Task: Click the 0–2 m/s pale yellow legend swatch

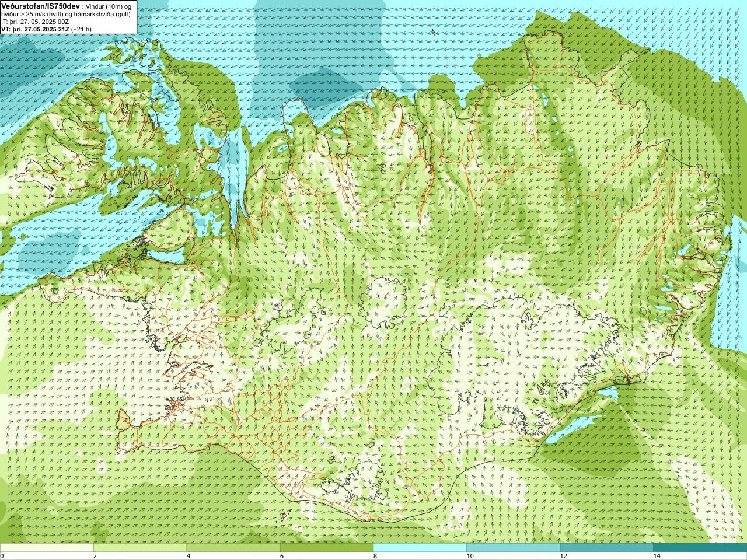Action: [x=47, y=548]
